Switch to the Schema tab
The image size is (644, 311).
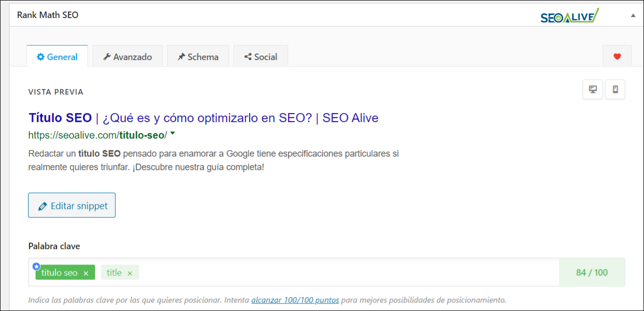[x=198, y=56]
